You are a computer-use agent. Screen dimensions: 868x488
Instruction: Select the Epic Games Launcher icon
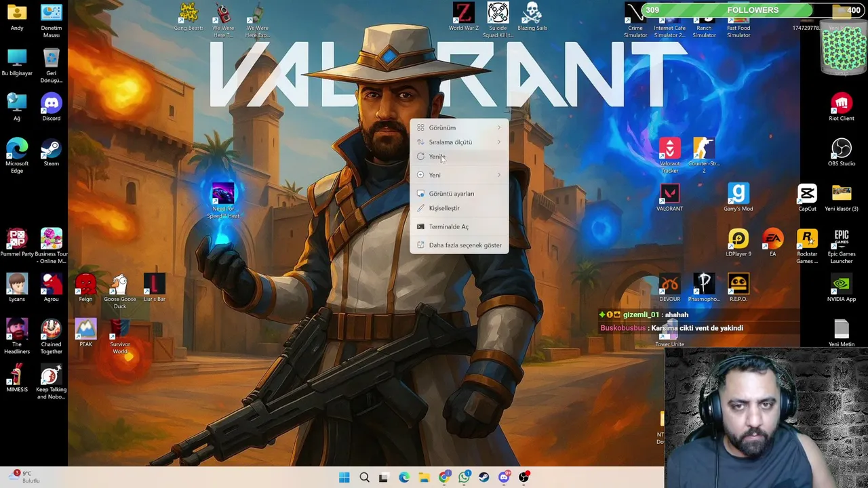[842, 247]
